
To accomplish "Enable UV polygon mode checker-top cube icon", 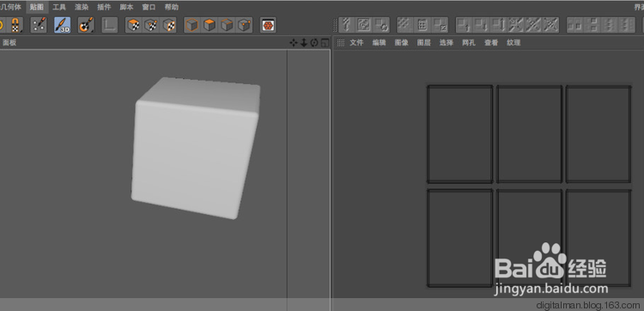I will [133, 25].
